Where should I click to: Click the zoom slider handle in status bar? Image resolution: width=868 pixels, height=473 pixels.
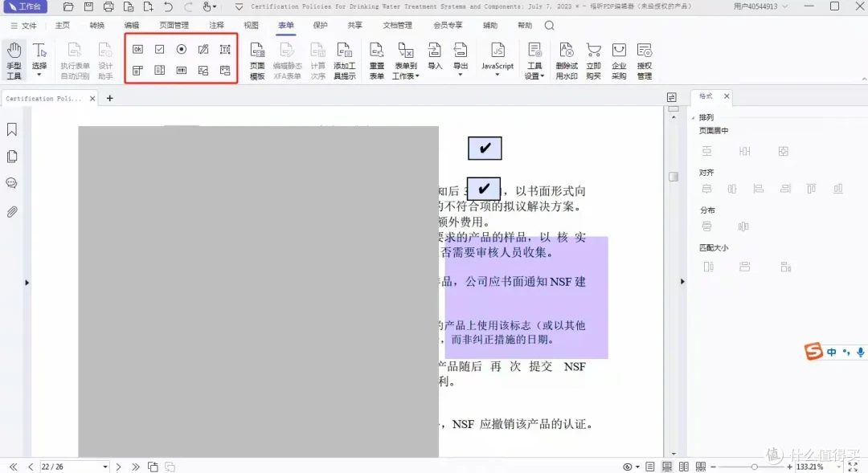754,467
